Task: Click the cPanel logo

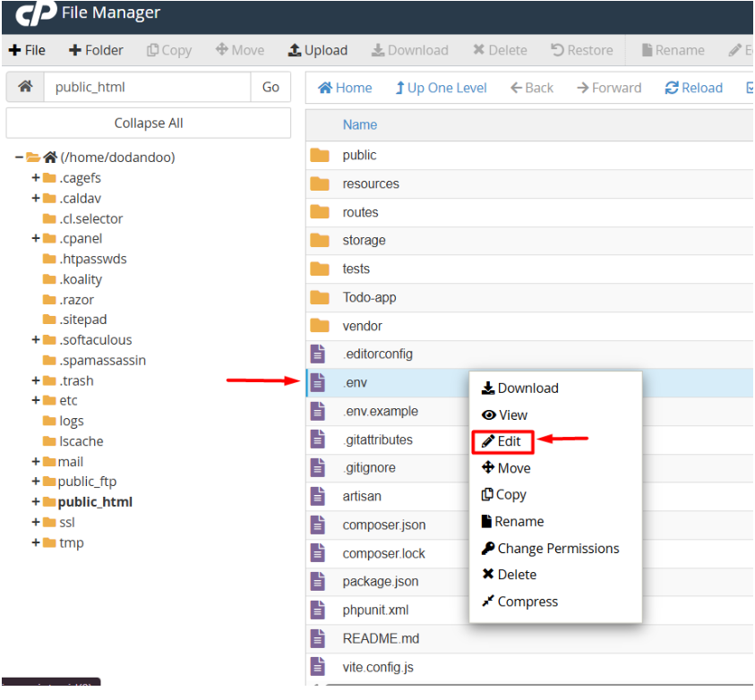Action: coord(36,13)
